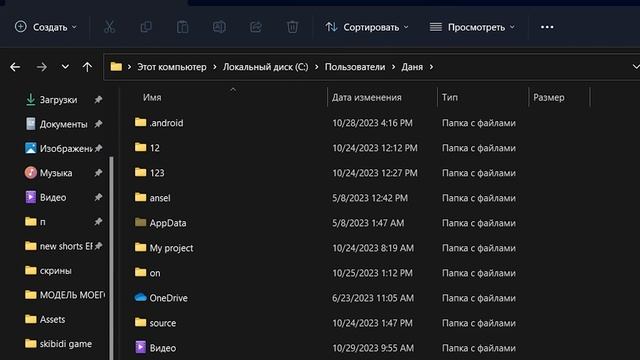The height and width of the screenshot is (360, 640).
Task: Click Папка с файлами in ansel row
Action: pyautogui.click(x=479, y=198)
